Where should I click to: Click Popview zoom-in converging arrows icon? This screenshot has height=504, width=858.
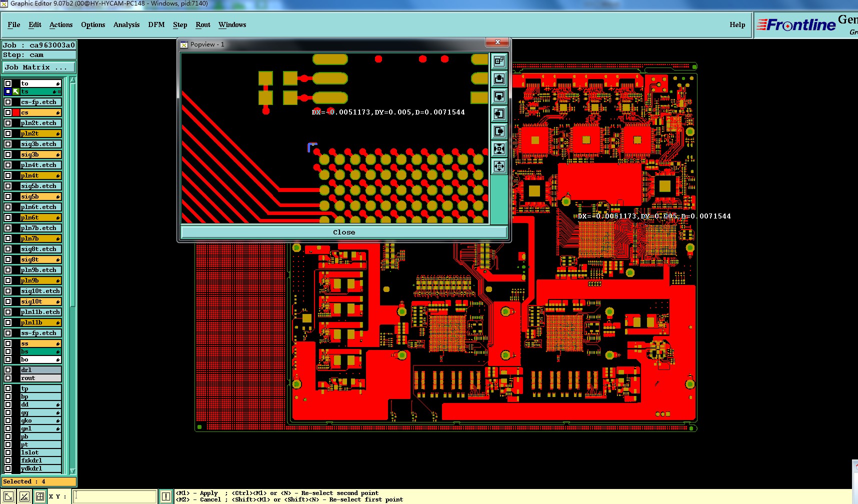499,149
